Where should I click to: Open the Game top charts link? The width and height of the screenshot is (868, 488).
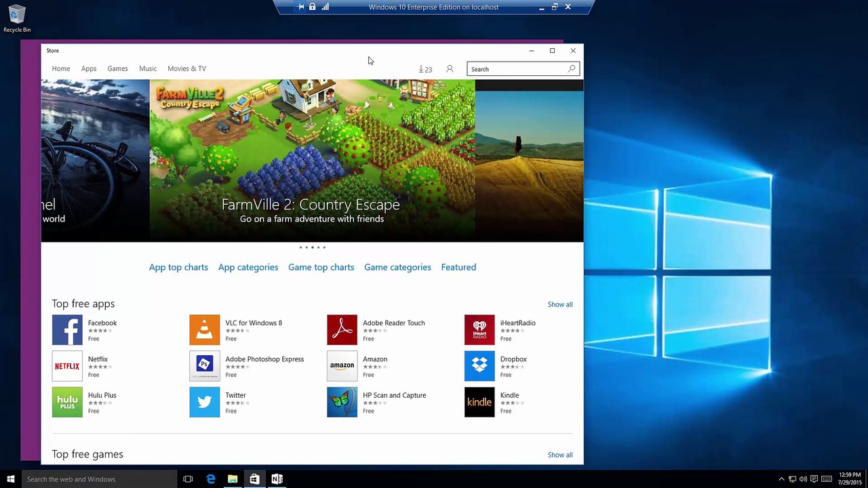[321, 267]
